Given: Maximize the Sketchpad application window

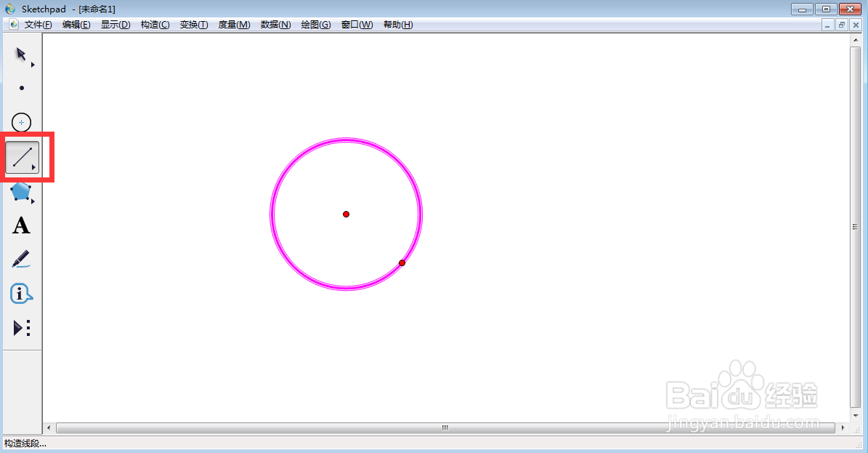Looking at the screenshot, I should [826, 9].
